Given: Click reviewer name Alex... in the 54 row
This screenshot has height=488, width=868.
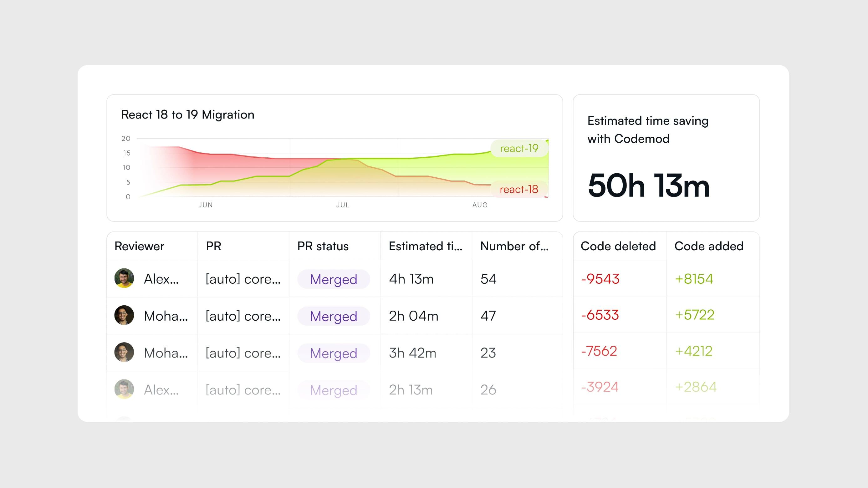Looking at the screenshot, I should coord(161,279).
